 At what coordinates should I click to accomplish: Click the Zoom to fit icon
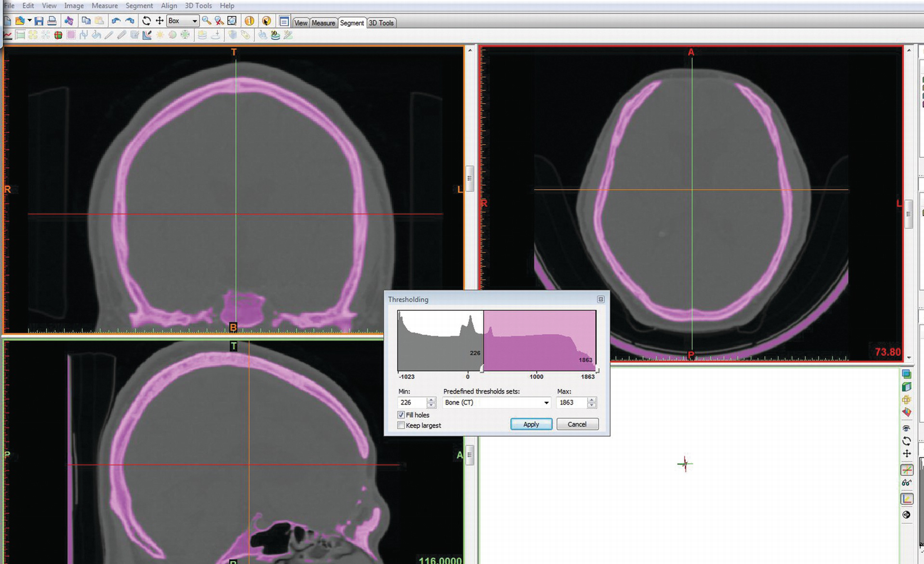[232, 21]
